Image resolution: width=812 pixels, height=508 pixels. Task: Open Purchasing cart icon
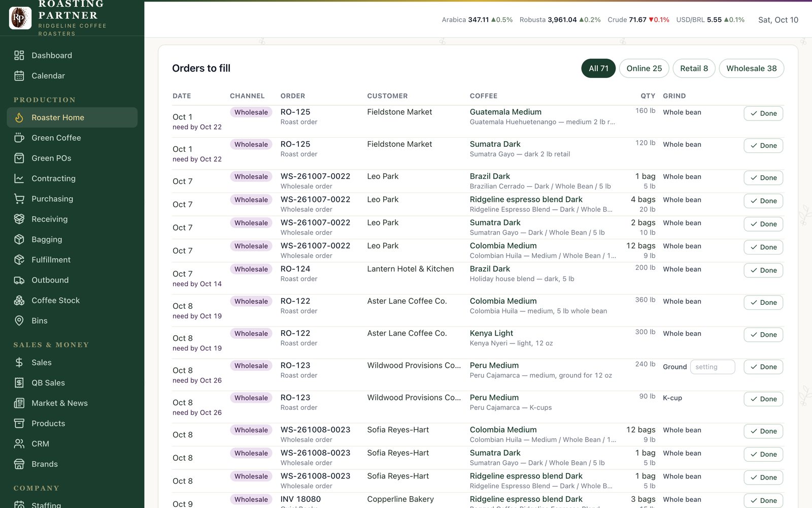click(x=19, y=199)
